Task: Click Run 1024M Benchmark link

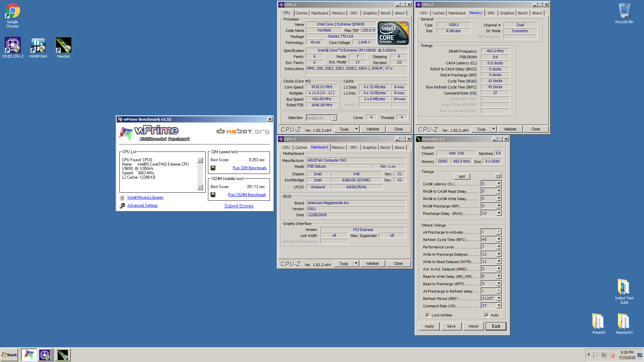Action: pos(247,195)
